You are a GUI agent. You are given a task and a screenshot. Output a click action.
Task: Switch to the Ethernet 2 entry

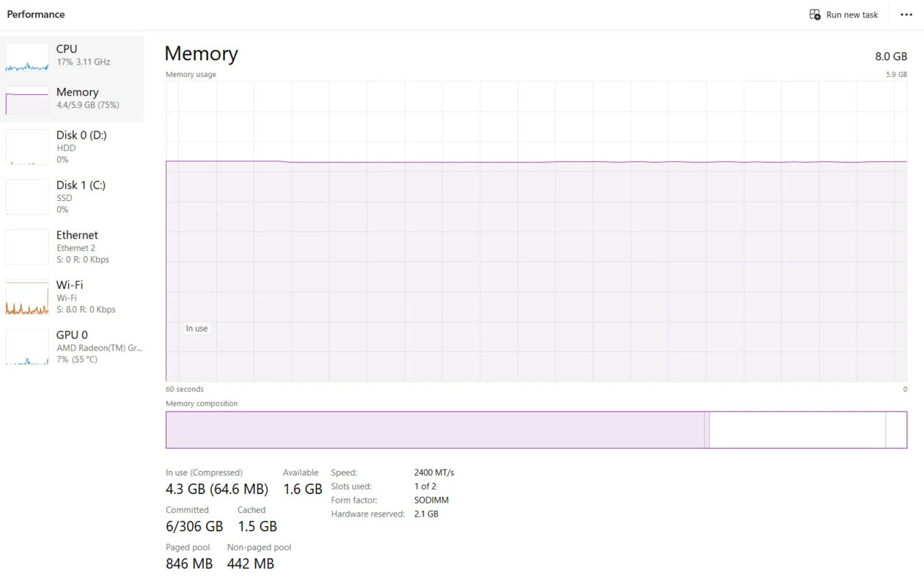pos(72,247)
